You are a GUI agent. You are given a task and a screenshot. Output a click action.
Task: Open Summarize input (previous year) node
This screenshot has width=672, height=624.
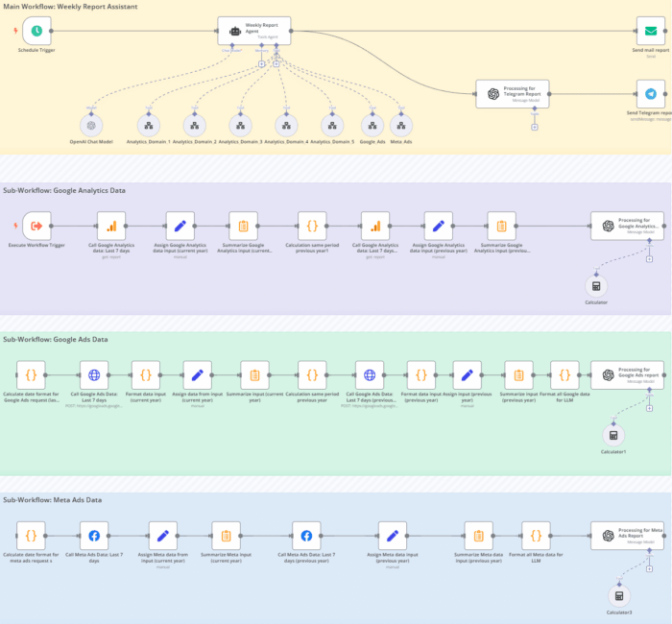(519, 375)
